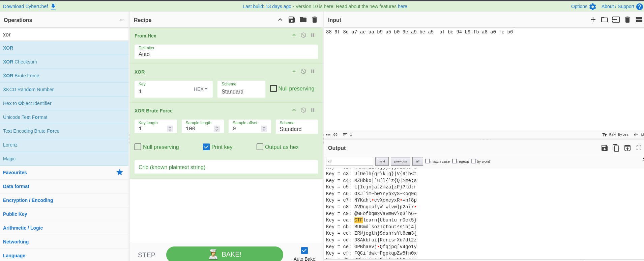Set a breakpoint on the From Hex operation
The width and height of the screenshot is (644, 261).
tap(313, 35)
